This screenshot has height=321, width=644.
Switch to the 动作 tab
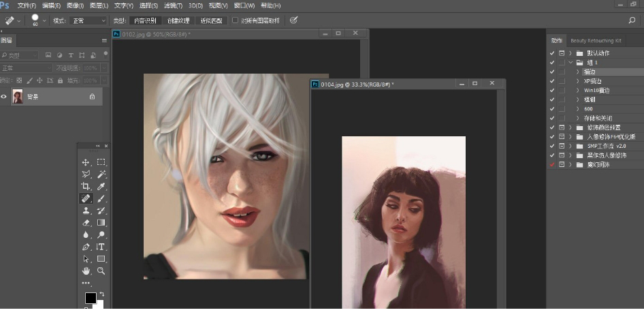[x=556, y=40]
